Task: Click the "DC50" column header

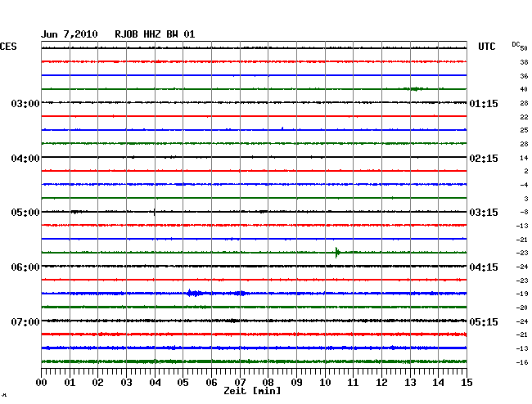Action: pyautogui.click(x=520, y=46)
